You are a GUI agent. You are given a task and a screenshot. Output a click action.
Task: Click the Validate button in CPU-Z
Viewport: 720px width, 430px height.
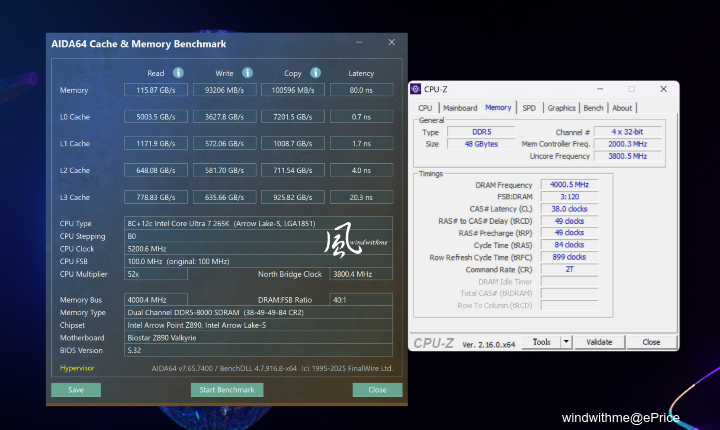coord(599,342)
